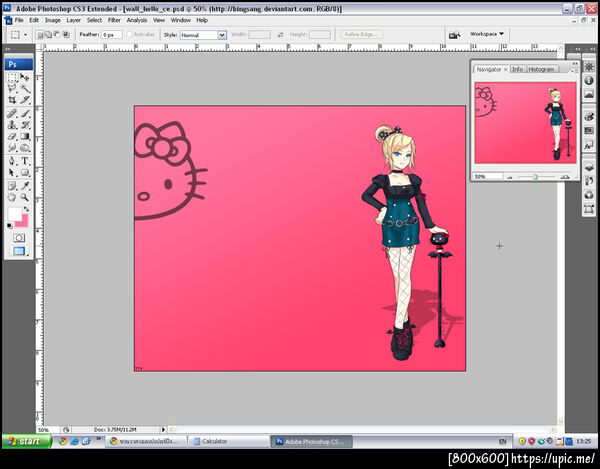The image size is (600, 469).
Task: Select the Healing Brush tool
Action: (x=12, y=113)
